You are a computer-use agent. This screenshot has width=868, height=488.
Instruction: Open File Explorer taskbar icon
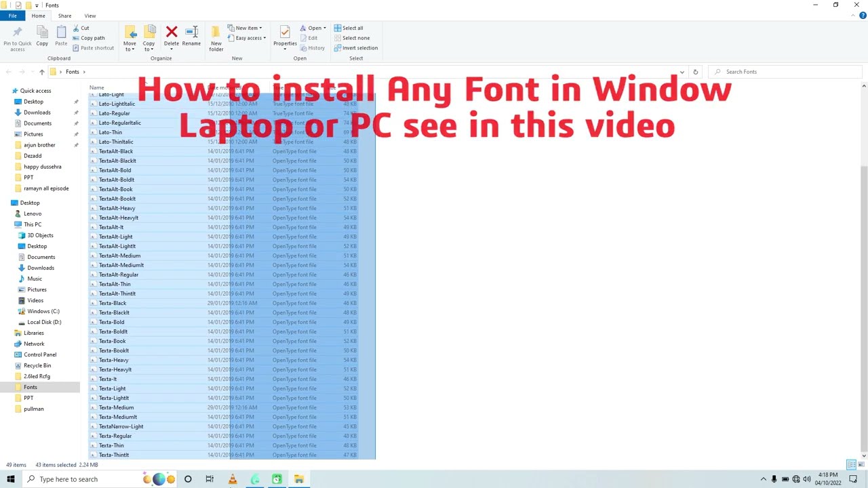[299, 479]
